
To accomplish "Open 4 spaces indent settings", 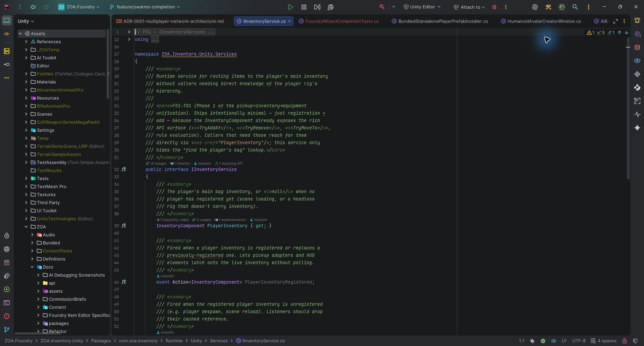I will click(604, 341).
